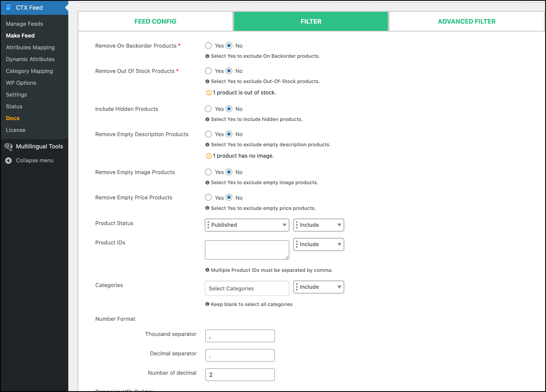Click the CTX Feed logo icon
The width and height of the screenshot is (546, 392).
pos(8,7)
